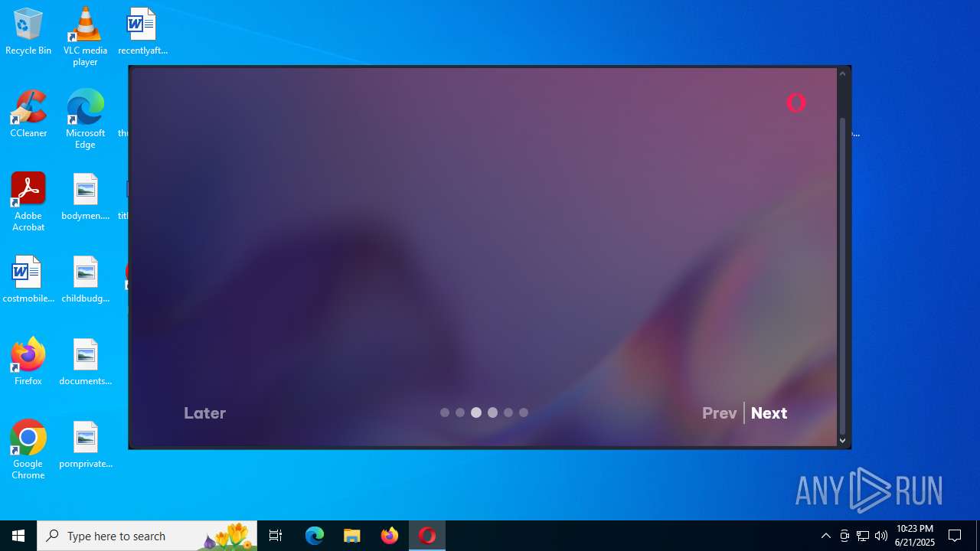Select the third pagination dot

(x=476, y=412)
